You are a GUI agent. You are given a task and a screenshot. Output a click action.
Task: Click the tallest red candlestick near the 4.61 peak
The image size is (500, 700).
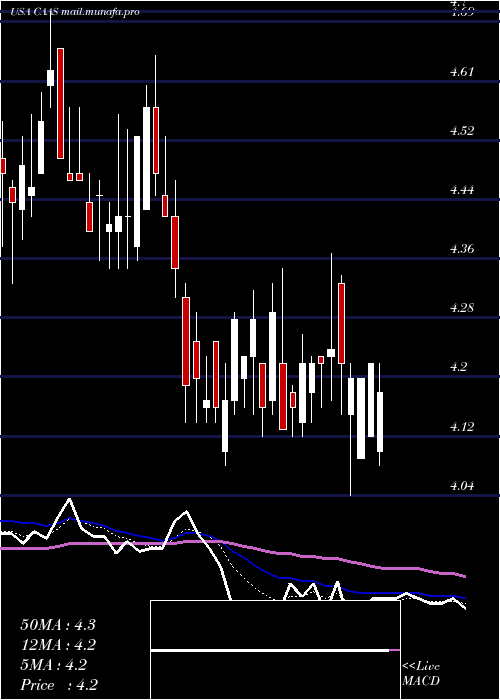60,103
